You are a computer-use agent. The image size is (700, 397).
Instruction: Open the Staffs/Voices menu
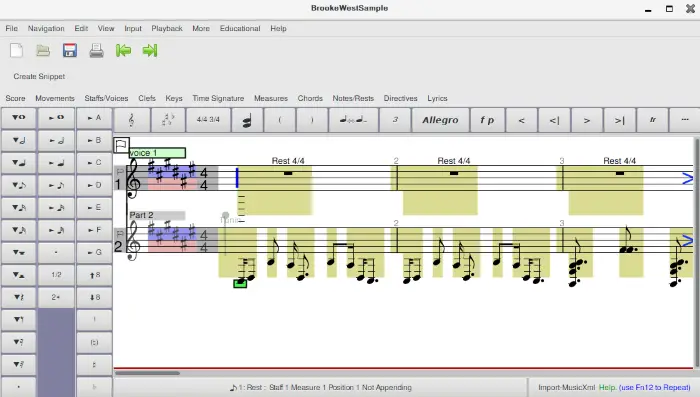coord(106,98)
